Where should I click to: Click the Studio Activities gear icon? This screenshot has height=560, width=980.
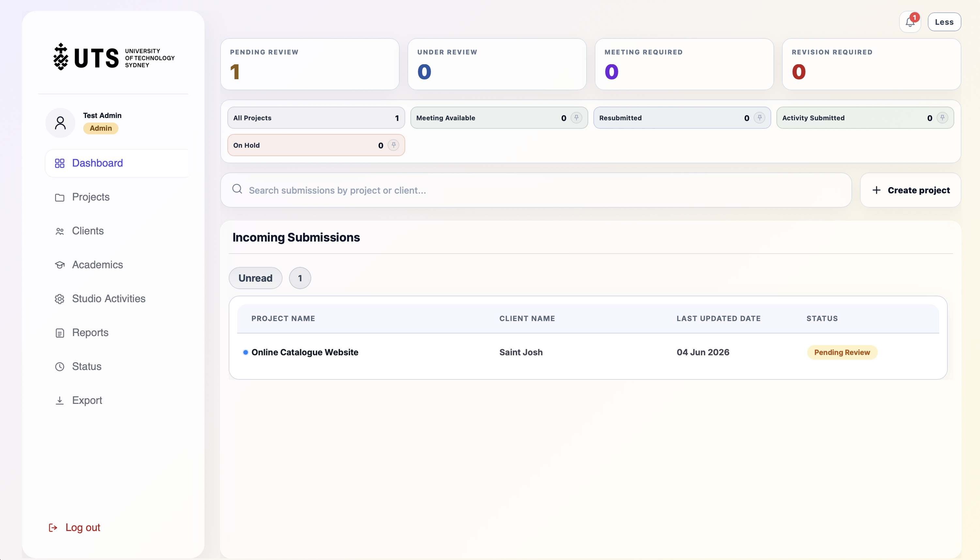tap(60, 299)
